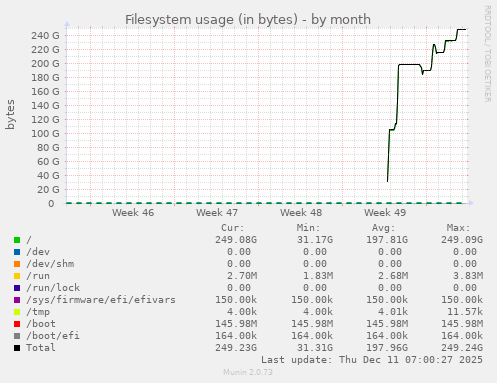Click the '20 G' y-axis label

click(48, 190)
